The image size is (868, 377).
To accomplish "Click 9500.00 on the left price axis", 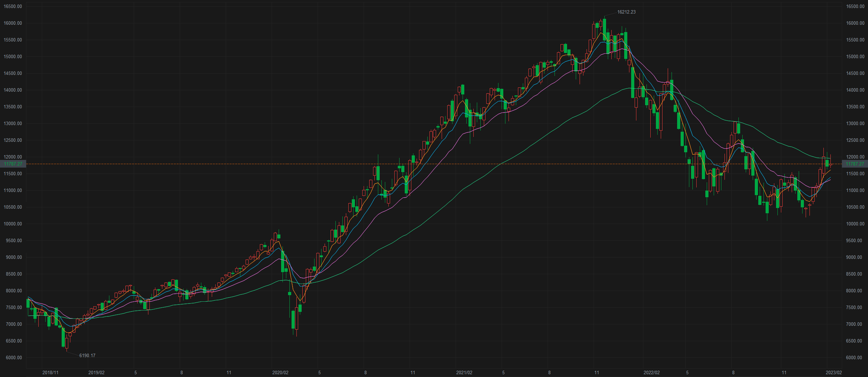I will tap(14, 240).
